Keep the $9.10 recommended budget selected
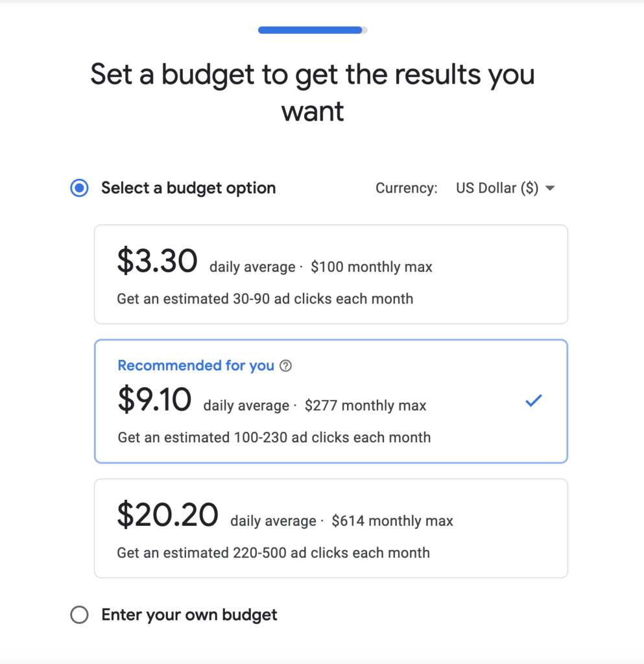The height and width of the screenshot is (664, 644). pyautogui.click(x=331, y=401)
